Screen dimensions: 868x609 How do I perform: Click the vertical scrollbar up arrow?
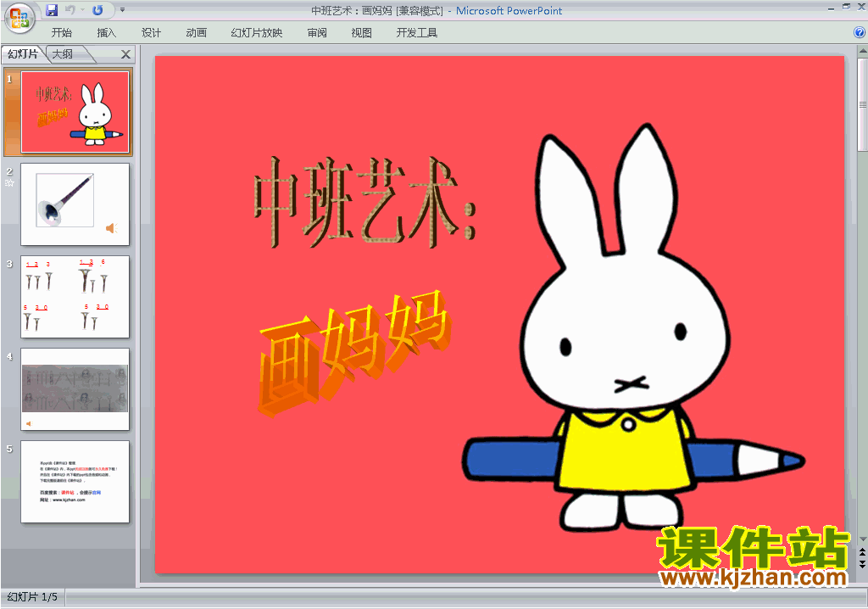coord(862,51)
